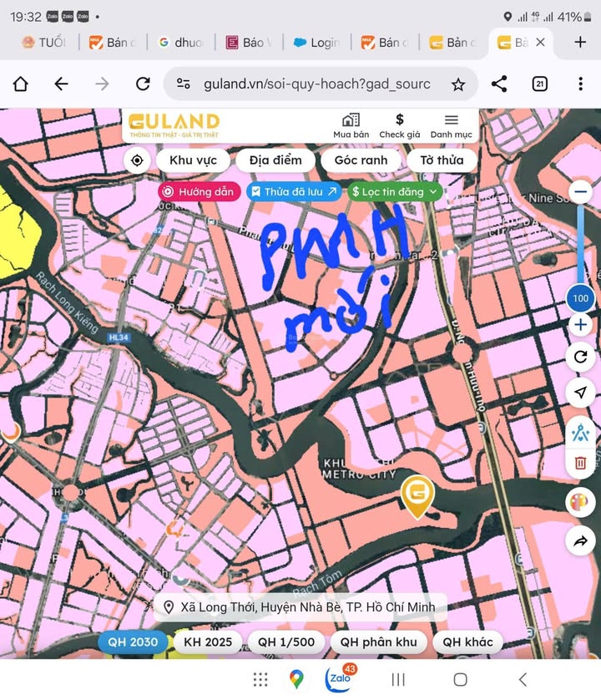Open the Thửa đã lưu saved parcels
601x700 pixels.
294,191
